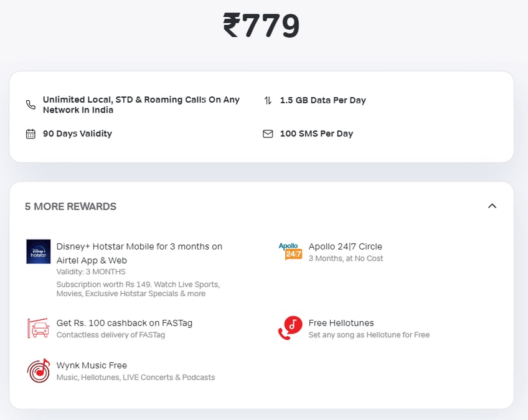Select the FASTag car icon
The width and height of the screenshot is (528, 420).
click(x=38, y=328)
